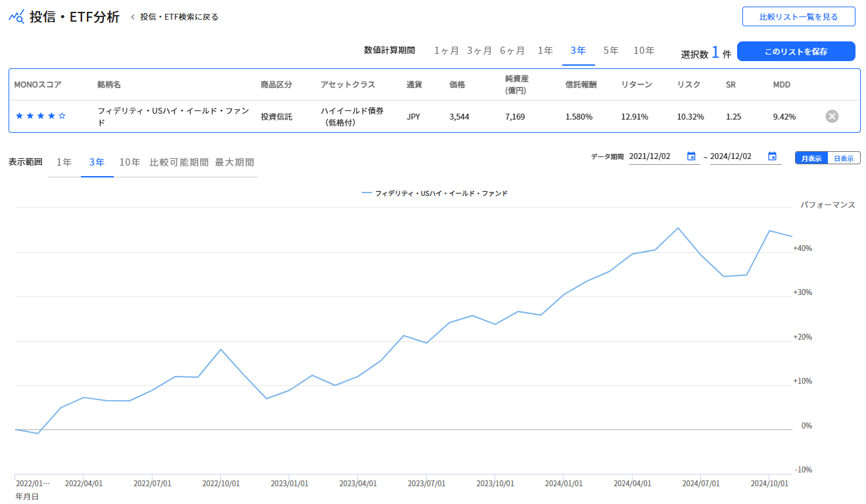
Task: Click the back chevron beside 投信・ETF検索に戻る
Action: point(133,17)
